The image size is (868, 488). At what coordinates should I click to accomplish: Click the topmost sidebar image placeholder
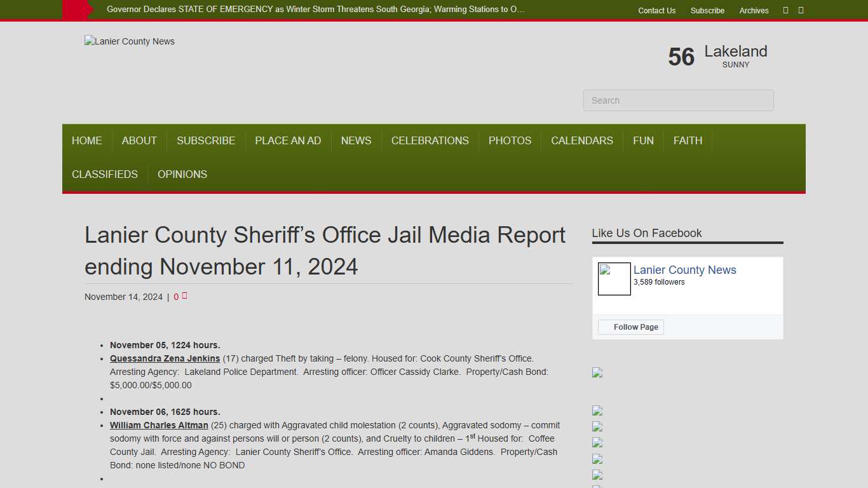(597, 373)
